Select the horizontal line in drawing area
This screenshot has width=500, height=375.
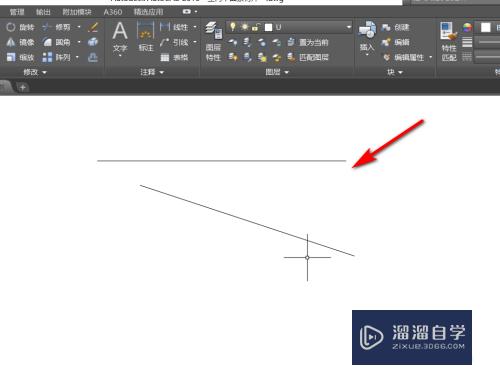pyautogui.click(x=222, y=161)
